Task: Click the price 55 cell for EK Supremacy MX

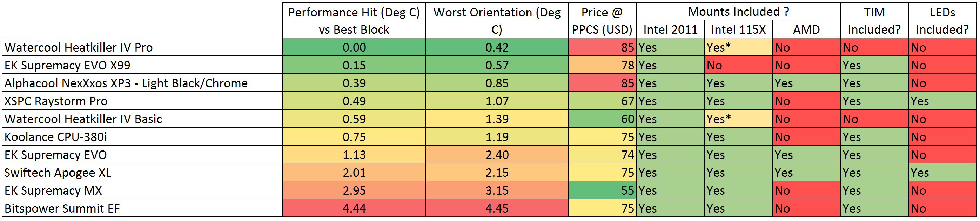Action: tap(602, 190)
